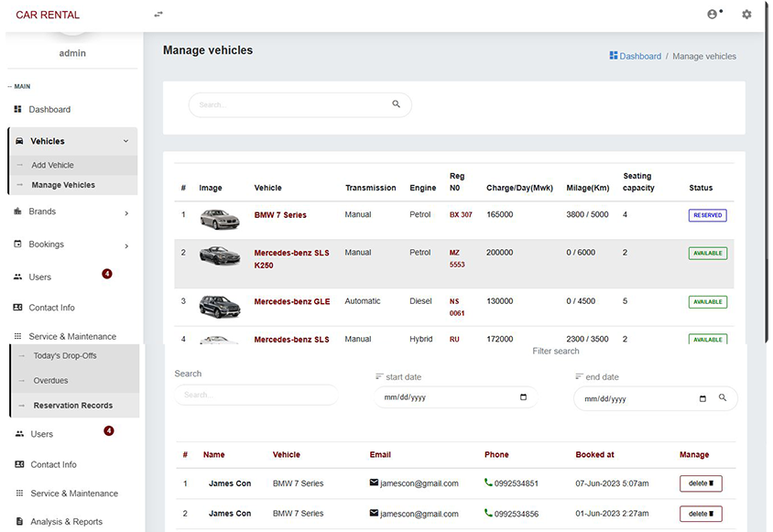Click the phone icon beside 0992534851
The height and width of the screenshot is (532, 773).
[488, 483]
